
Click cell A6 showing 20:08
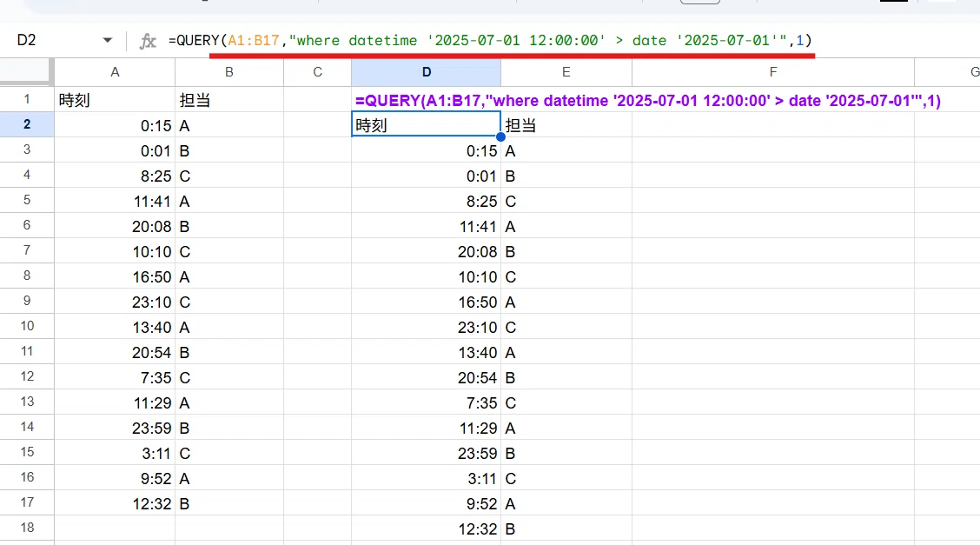(x=115, y=226)
